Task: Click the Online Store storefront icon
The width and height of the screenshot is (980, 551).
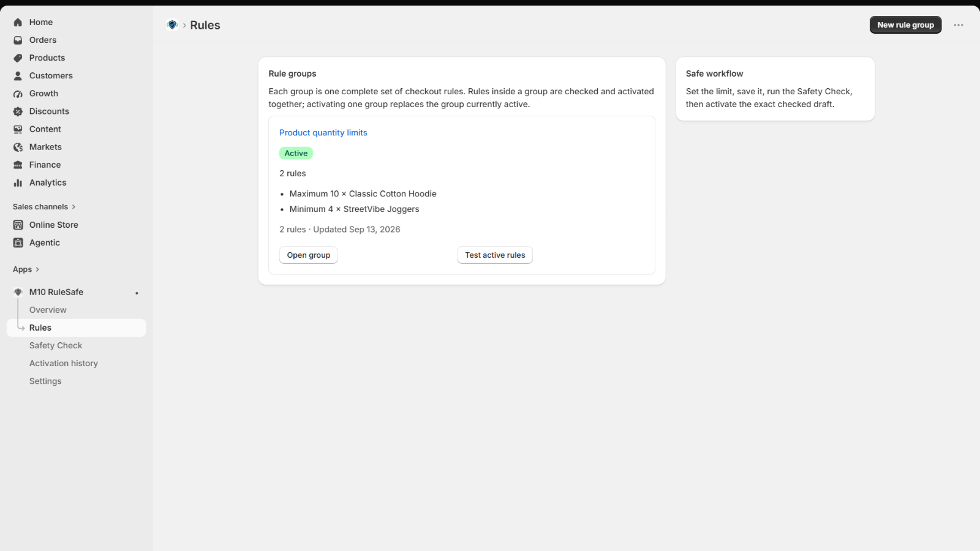Action: point(18,225)
